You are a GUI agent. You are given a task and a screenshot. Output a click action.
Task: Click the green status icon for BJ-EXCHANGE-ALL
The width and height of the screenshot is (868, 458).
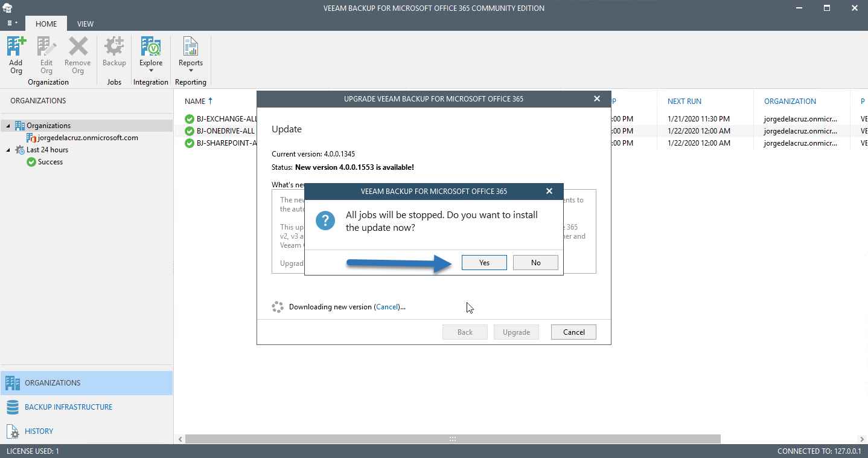click(190, 119)
